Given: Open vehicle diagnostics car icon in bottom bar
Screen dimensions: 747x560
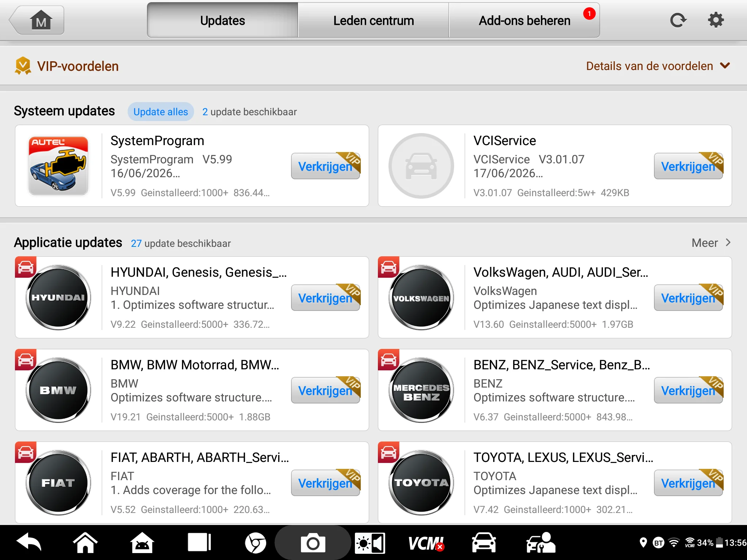Looking at the screenshot, I should pos(484,542).
